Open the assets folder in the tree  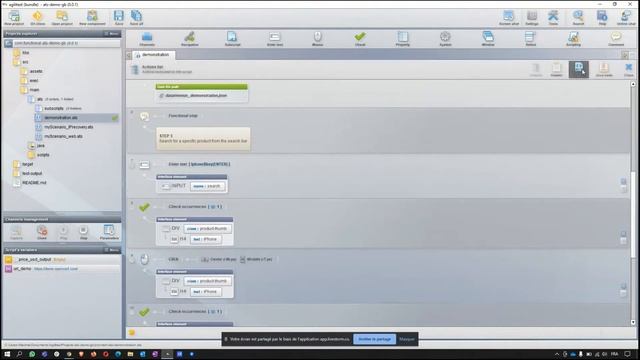pyautogui.click(x=36, y=71)
